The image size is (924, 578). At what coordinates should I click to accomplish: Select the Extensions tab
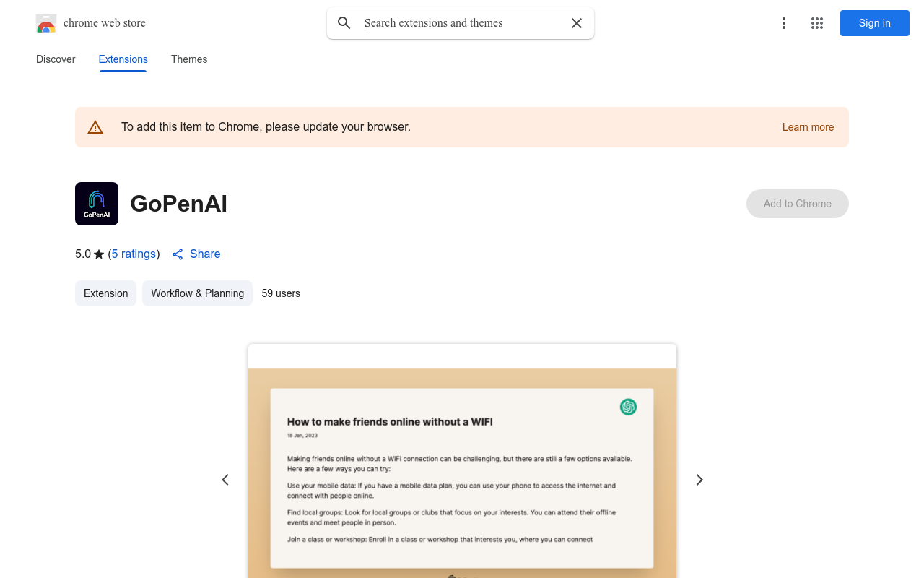click(123, 59)
